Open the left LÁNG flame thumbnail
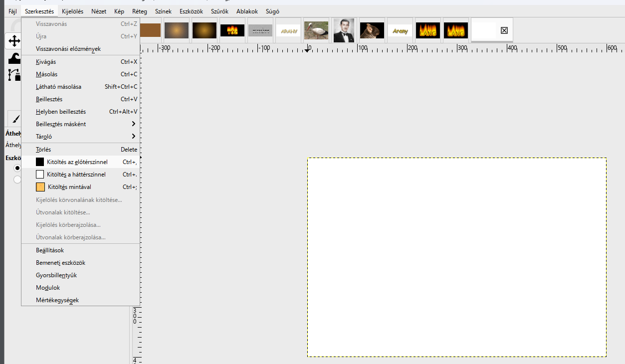 pyautogui.click(x=428, y=30)
